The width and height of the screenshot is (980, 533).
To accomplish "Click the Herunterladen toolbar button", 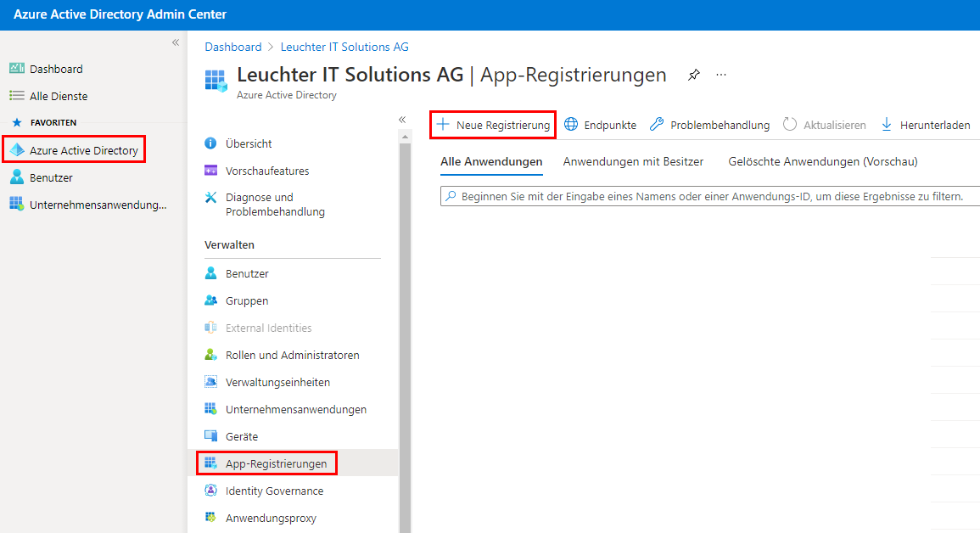I will tap(926, 125).
